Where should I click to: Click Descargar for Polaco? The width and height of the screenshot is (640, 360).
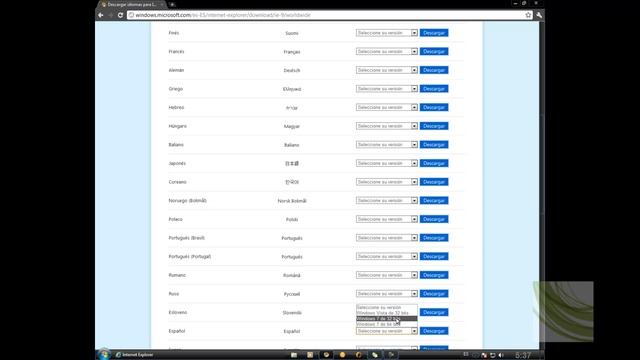434,219
